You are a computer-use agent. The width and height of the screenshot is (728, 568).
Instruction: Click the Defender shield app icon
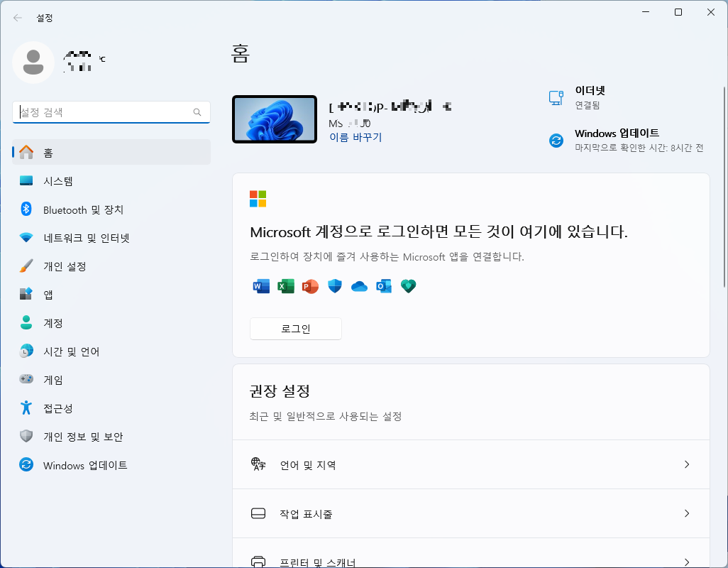pos(335,286)
